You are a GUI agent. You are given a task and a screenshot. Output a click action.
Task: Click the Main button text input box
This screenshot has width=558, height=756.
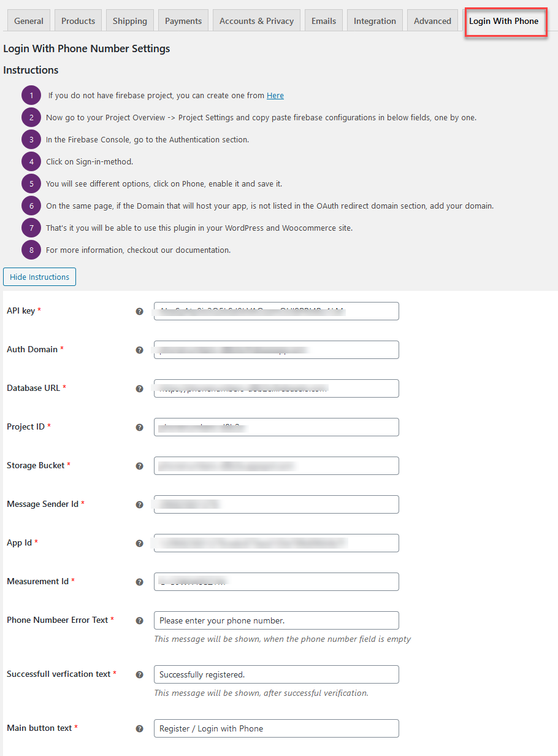[276, 728]
